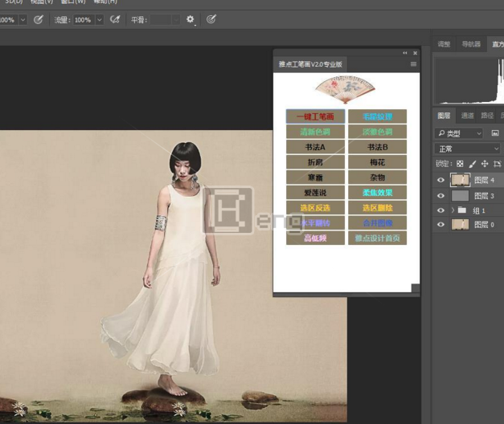
Task: Enable airbrush build-up icon
Action: [x=115, y=19]
